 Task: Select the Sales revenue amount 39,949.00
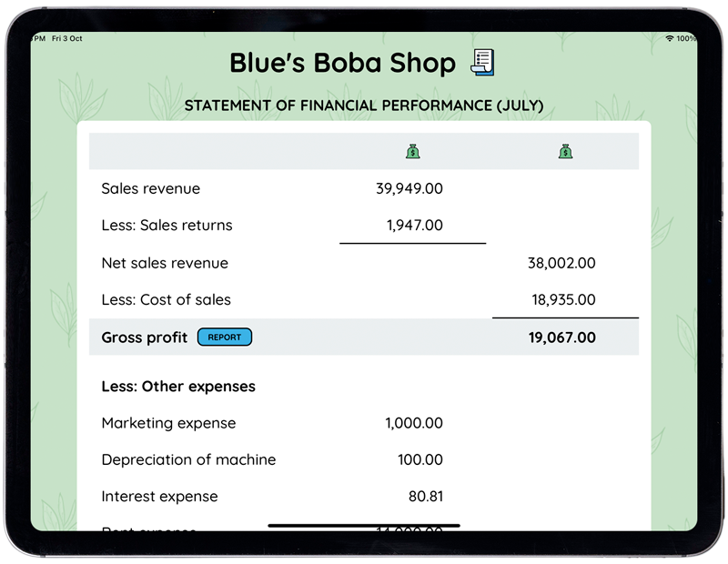pos(409,189)
